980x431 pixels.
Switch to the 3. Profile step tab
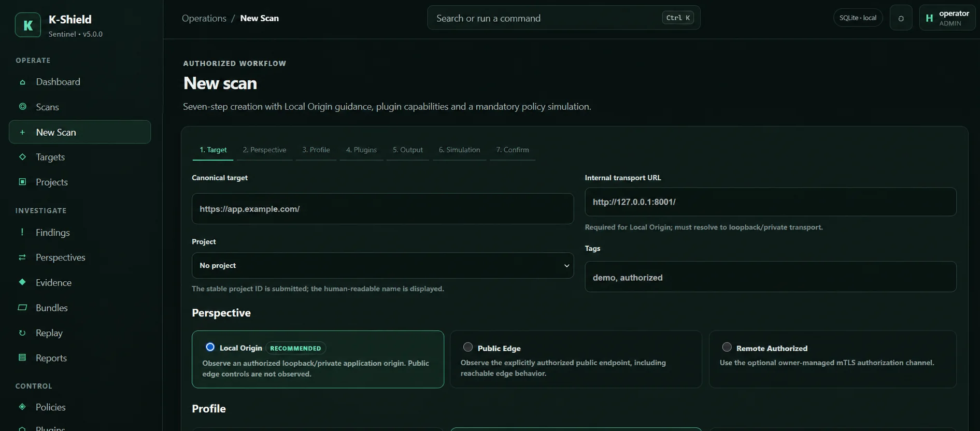click(316, 150)
